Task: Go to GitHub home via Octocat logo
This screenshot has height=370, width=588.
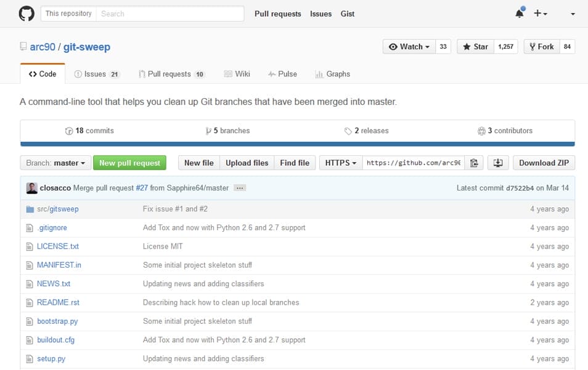Action: [x=27, y=14]
